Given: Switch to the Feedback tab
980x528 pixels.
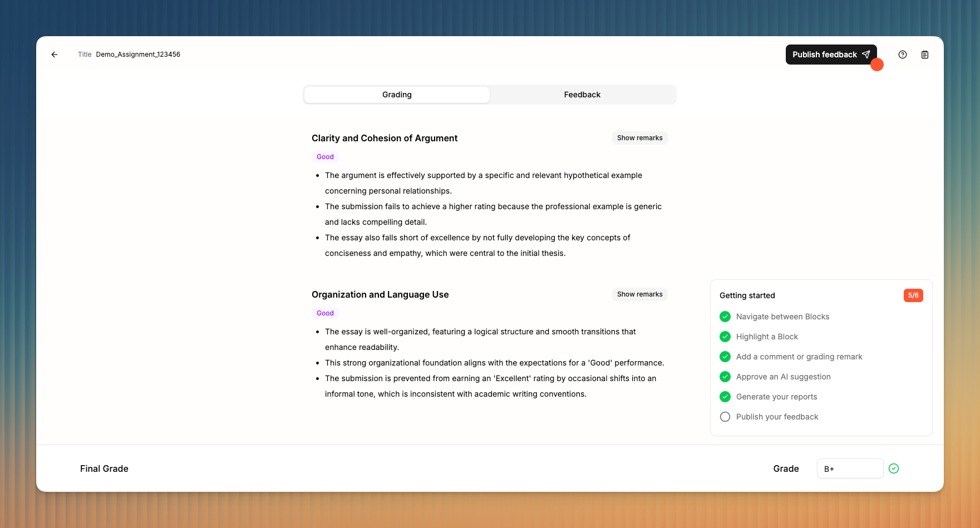Looking at the screenshot, I should coord(582,95).
